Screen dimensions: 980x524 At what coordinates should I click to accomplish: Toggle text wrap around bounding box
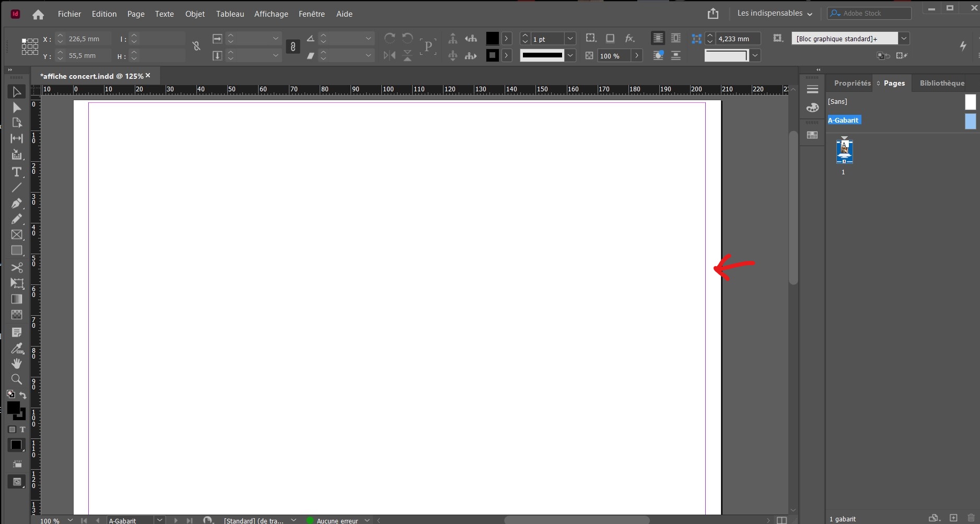(x=676, y=38)
